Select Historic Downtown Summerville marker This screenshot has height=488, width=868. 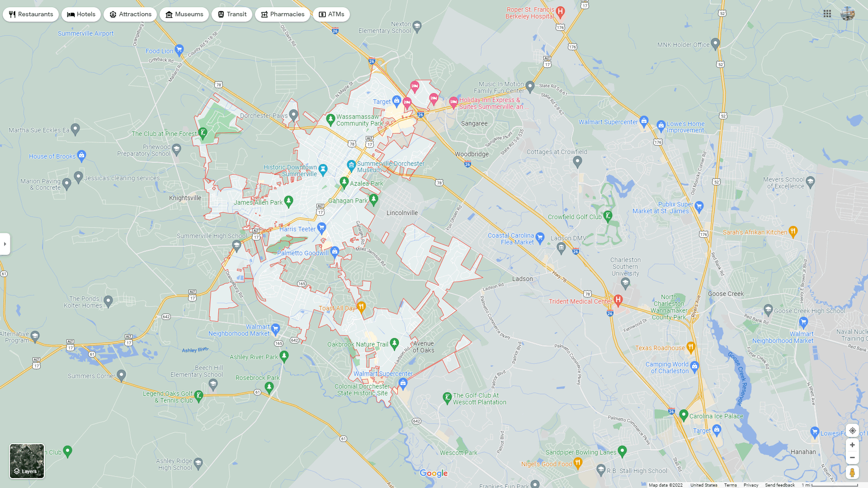[x=323, y=169]
